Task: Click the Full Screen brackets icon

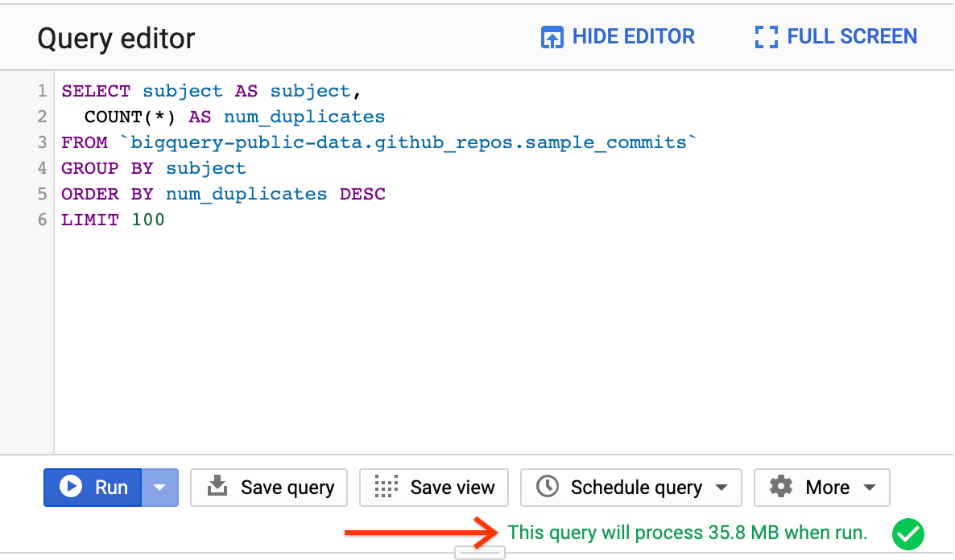Action: coord(766,37)
